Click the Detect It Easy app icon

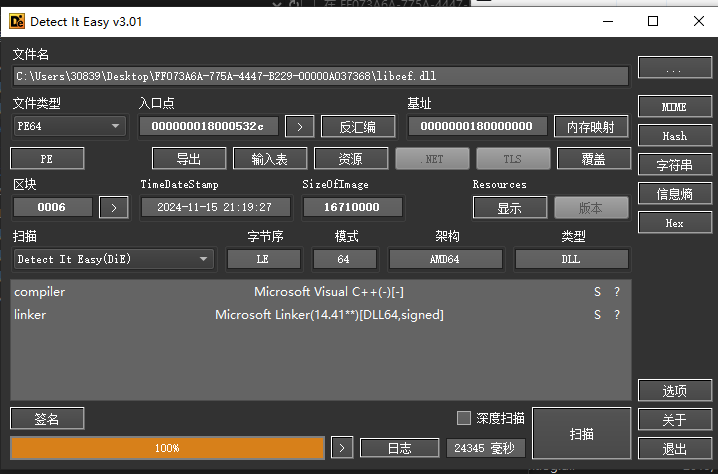click(x=17, y=22)
